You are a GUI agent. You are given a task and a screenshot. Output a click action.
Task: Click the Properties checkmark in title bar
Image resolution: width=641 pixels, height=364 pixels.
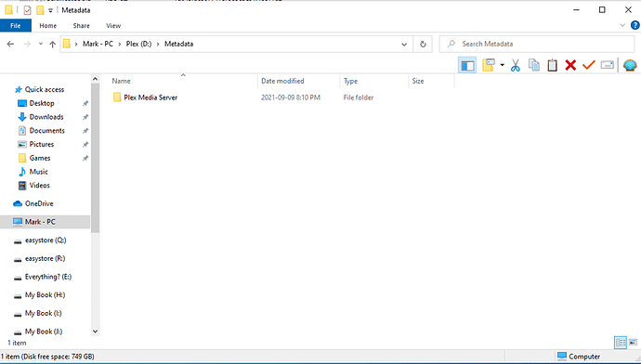(x=27, y=10)
